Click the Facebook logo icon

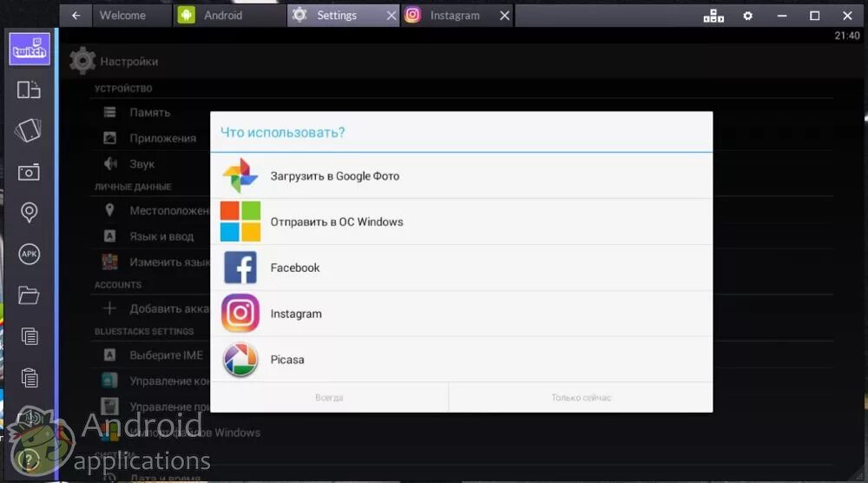[x=240, y=268]
